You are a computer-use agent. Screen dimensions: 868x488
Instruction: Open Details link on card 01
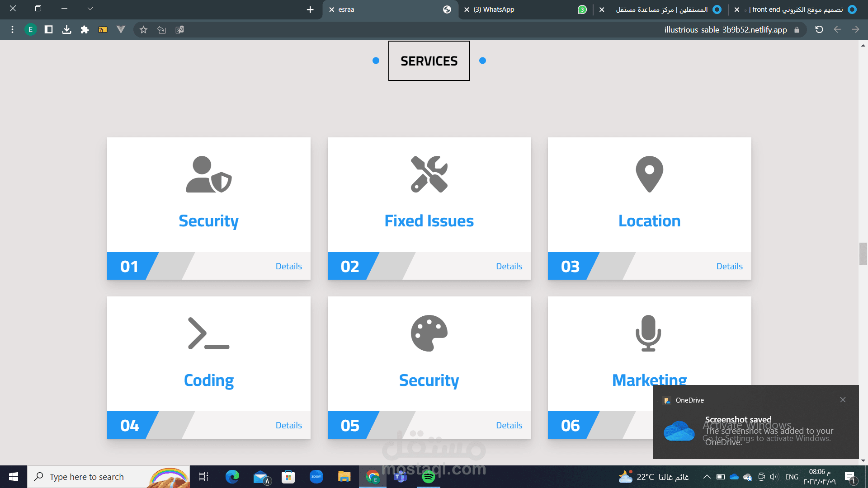coord(288,266)
